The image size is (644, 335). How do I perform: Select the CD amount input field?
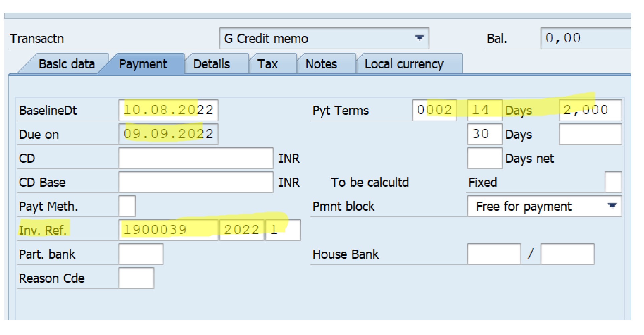pyautogui.click(x=196, y=158)
